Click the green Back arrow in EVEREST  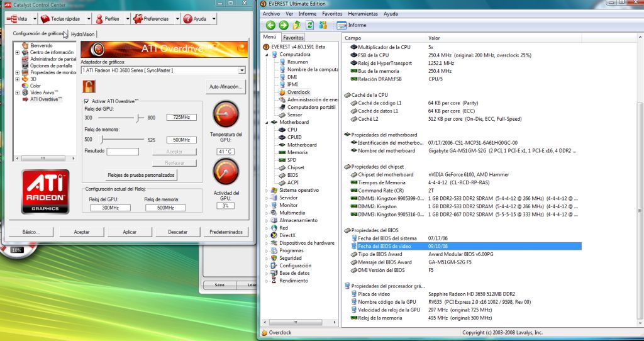[270, 25]
